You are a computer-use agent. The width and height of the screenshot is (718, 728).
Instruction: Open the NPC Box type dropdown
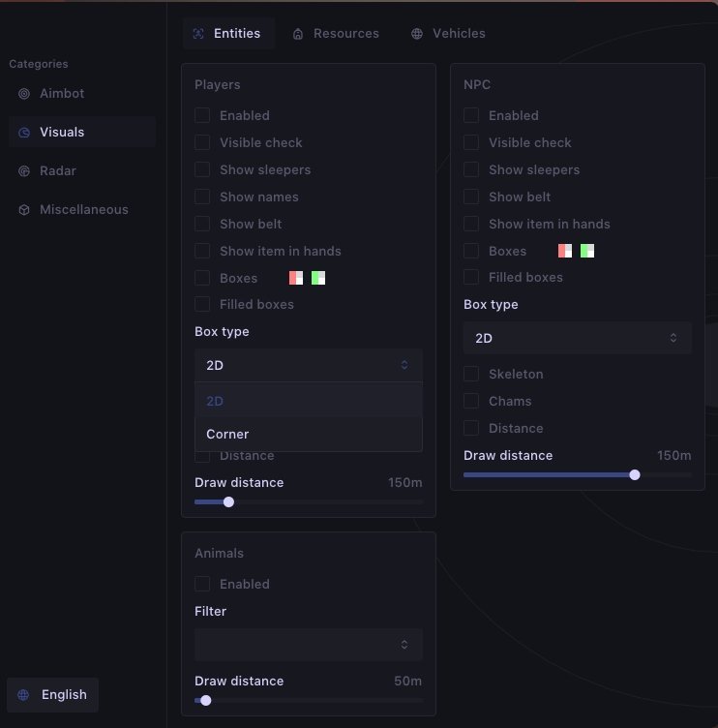(x=578, y=338)
